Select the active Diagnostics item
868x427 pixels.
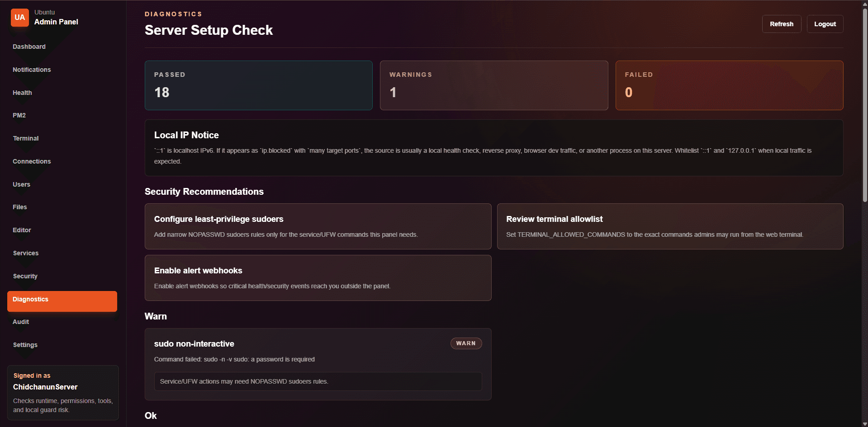[62, 301]
